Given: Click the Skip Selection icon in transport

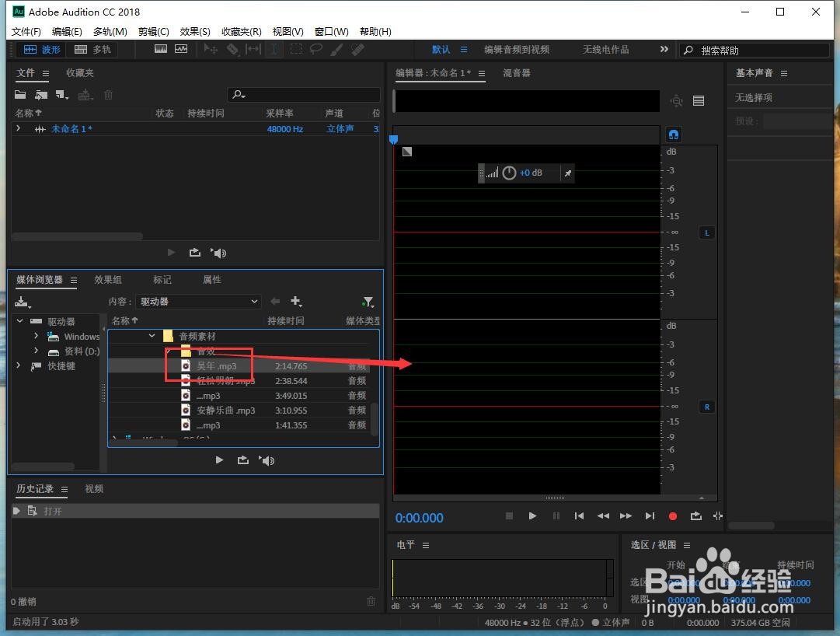Looking at the screenshot, I should click(718, 516).
